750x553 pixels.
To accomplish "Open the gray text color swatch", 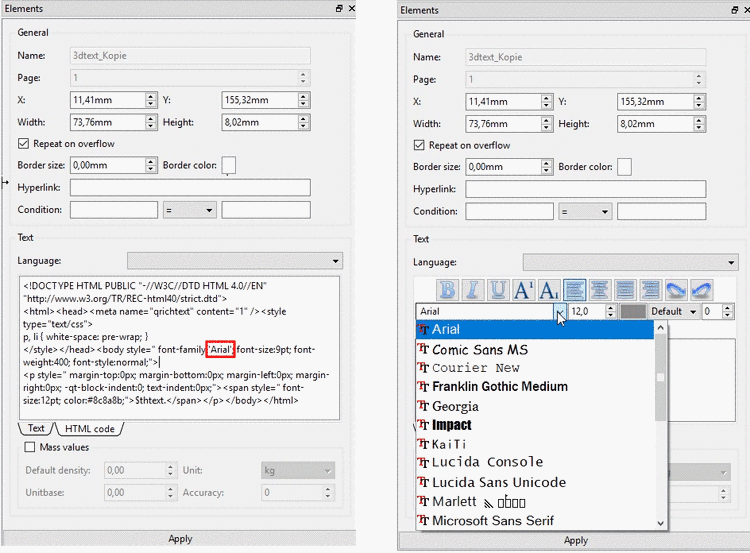I will (x=633, y=311).
